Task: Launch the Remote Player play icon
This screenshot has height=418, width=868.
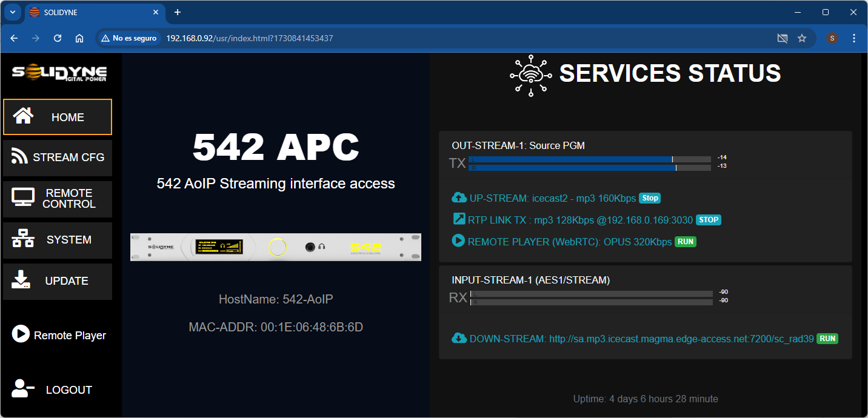Action: [19, 334]
